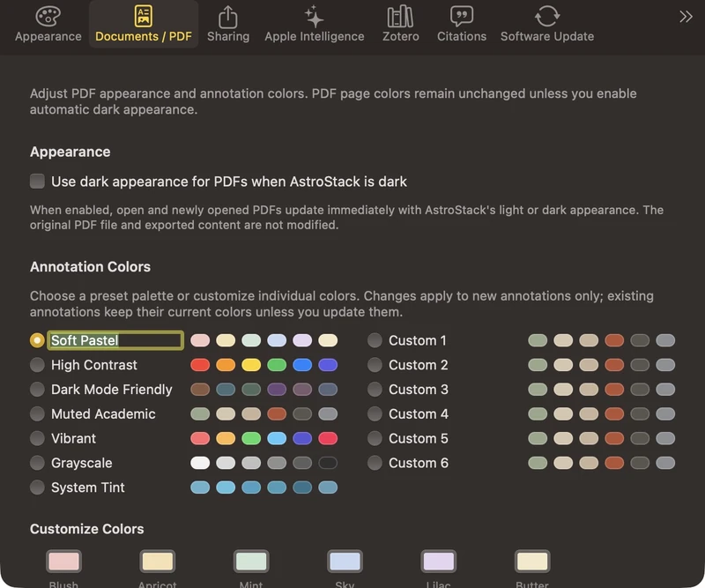705x588 pixels.
Task: Select the Custom 6 palette
Action: [x=375, y=463]
